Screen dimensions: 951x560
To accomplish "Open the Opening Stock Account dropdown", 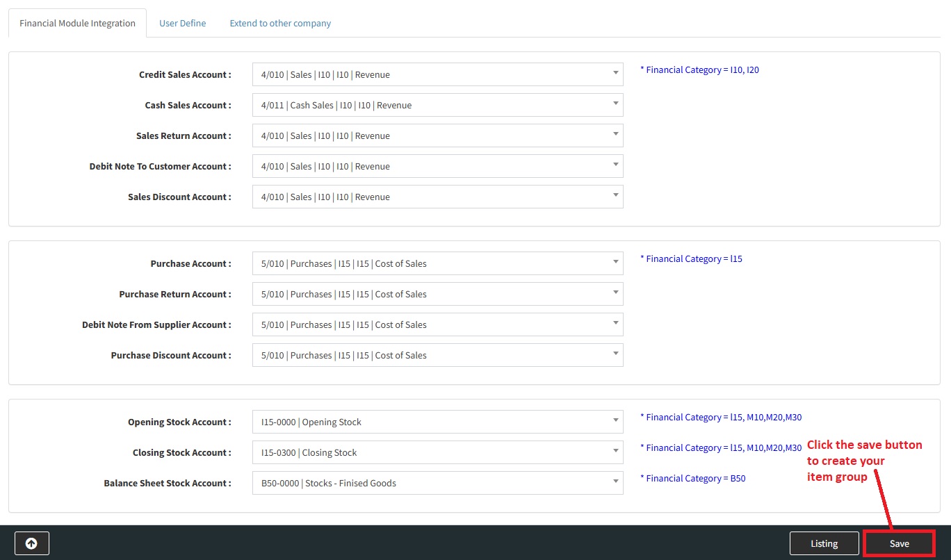I will click(437, 422).
